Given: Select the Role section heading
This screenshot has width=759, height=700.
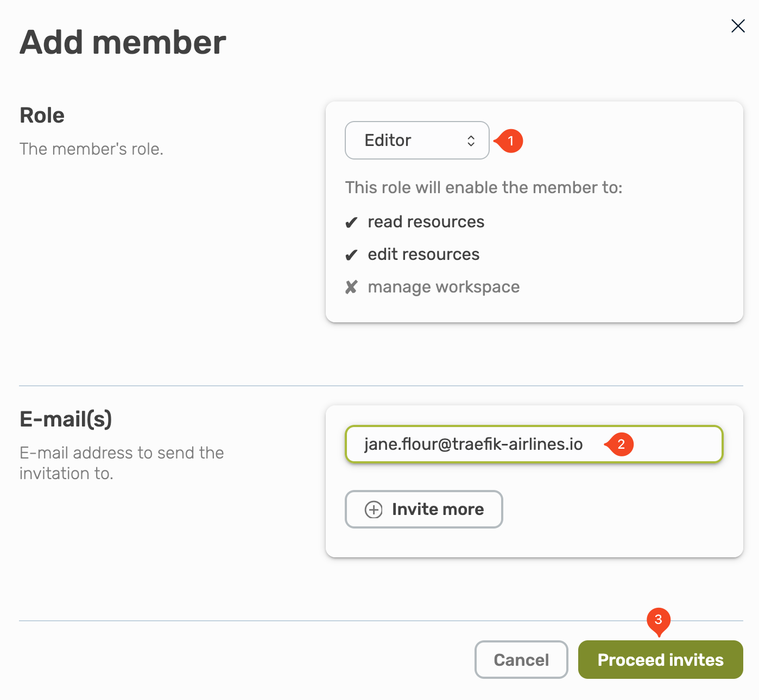Looking at the screenshot, I should [x=42, y=115].
